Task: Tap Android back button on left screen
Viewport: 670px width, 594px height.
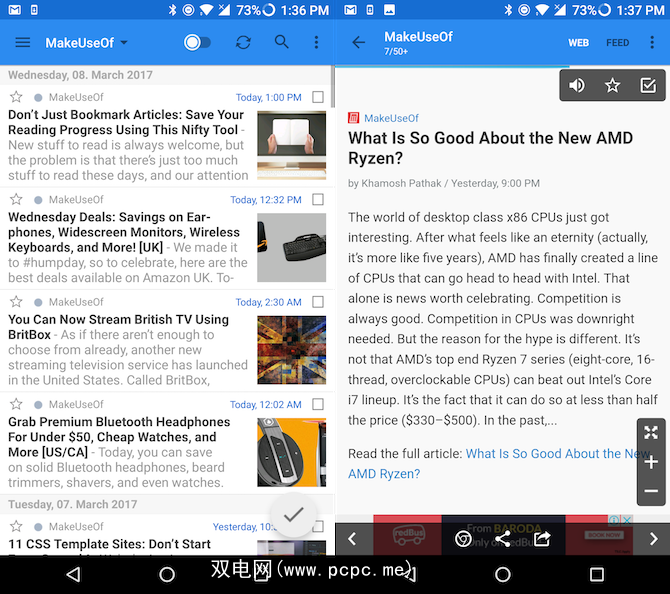Action: point(73,574)
